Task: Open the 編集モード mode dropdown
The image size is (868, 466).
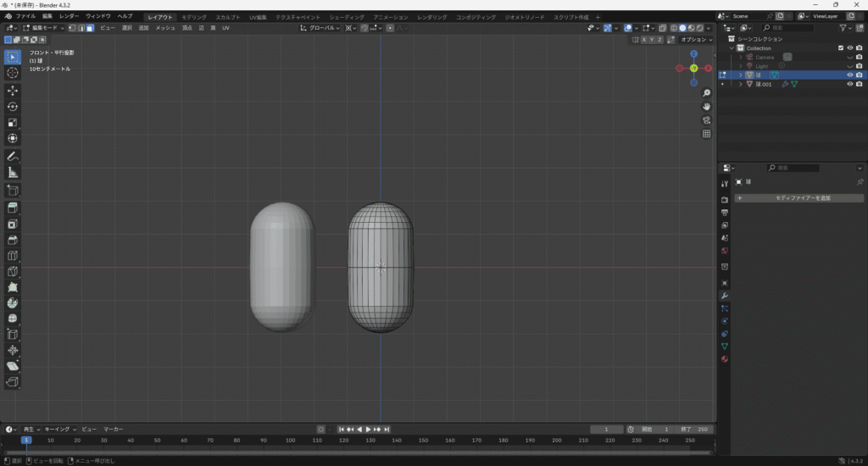Action: coord(44,28)
